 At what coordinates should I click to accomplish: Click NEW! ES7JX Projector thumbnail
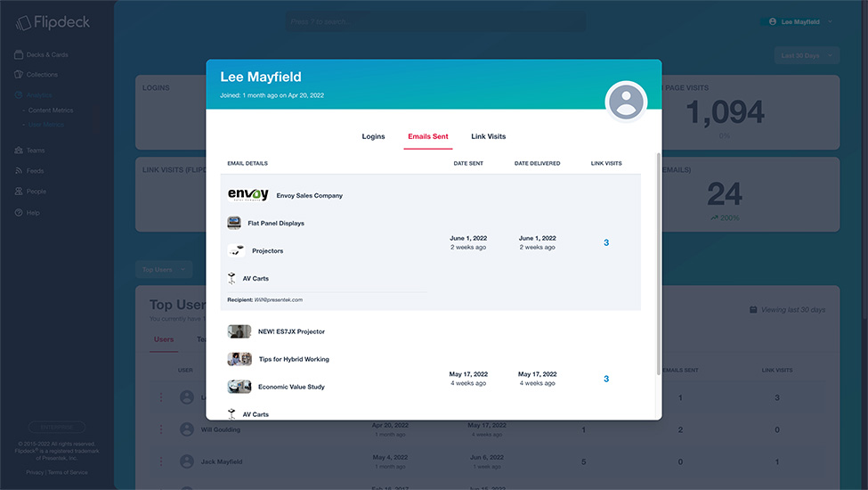point(239,331)
